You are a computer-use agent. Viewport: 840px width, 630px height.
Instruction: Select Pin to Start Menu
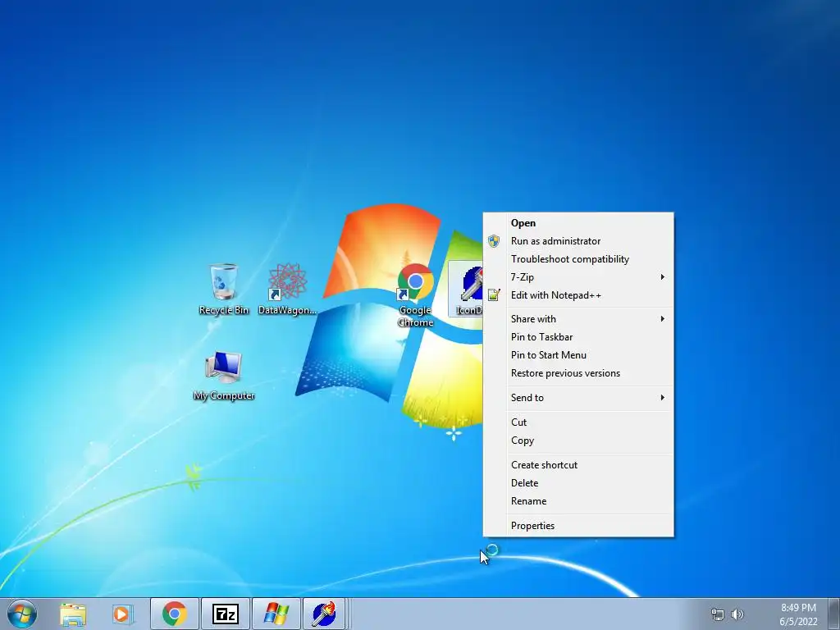point(578,355)
